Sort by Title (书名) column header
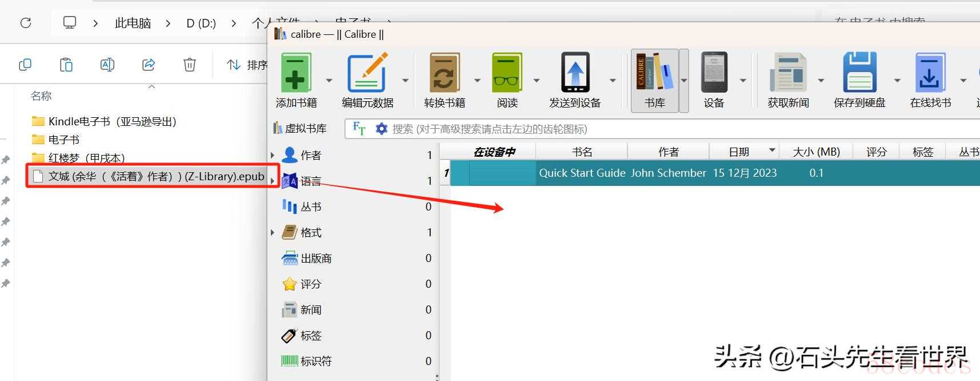 582,152
